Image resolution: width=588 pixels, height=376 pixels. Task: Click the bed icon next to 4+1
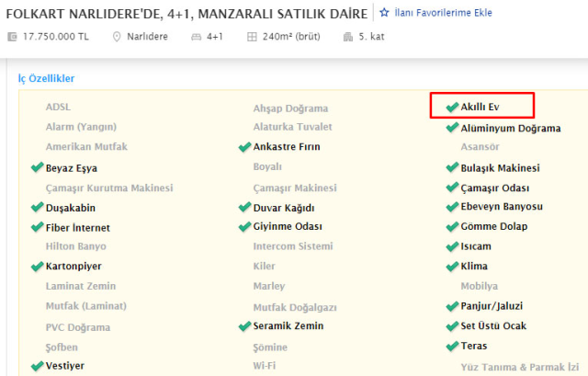[195, 37]
